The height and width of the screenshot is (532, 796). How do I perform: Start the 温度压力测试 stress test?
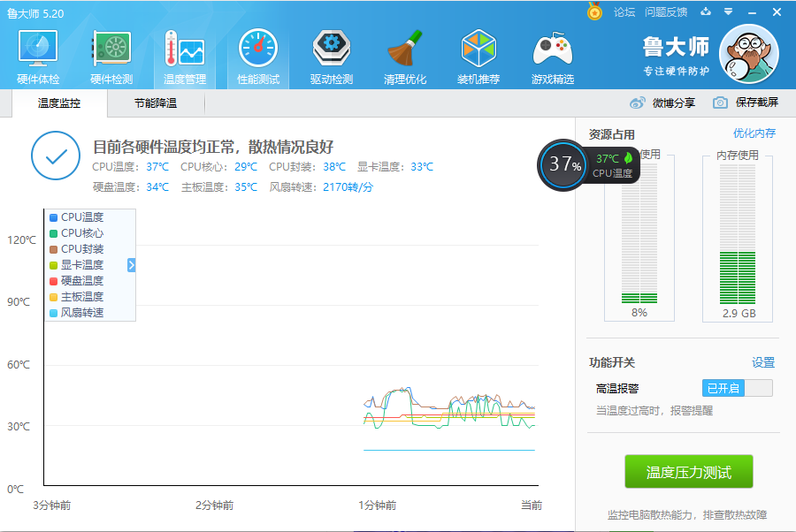689,472
